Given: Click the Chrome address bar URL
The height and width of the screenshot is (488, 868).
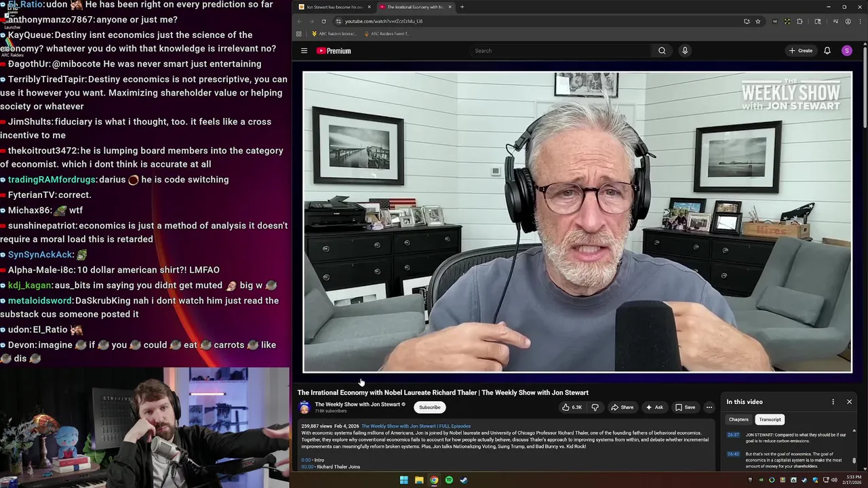Looking at the screenshot, I should click(383, 21).
